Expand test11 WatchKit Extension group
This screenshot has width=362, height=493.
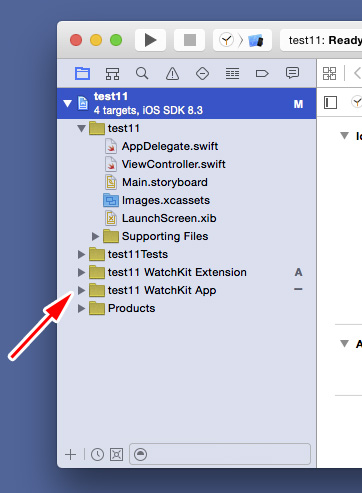[81, 272]
